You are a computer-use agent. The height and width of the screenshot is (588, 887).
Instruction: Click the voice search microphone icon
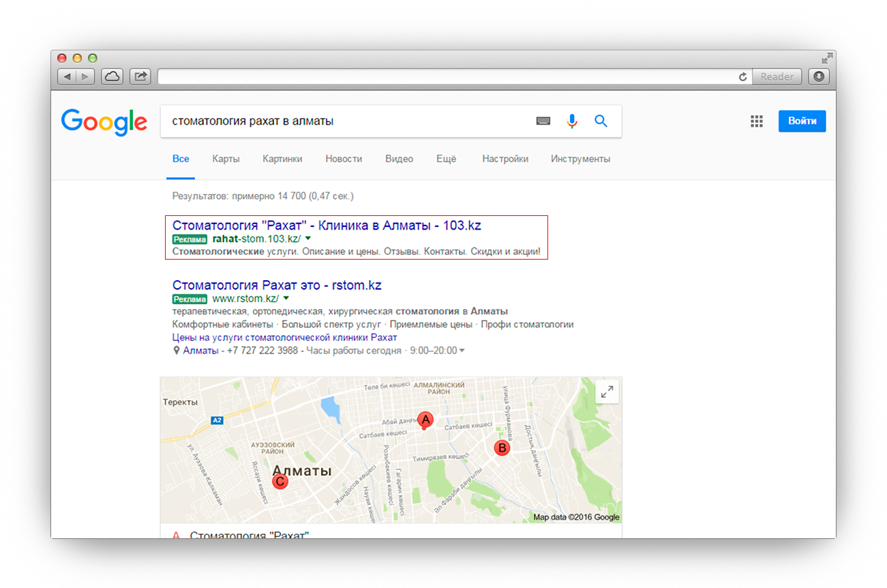[x=572, y=121]
